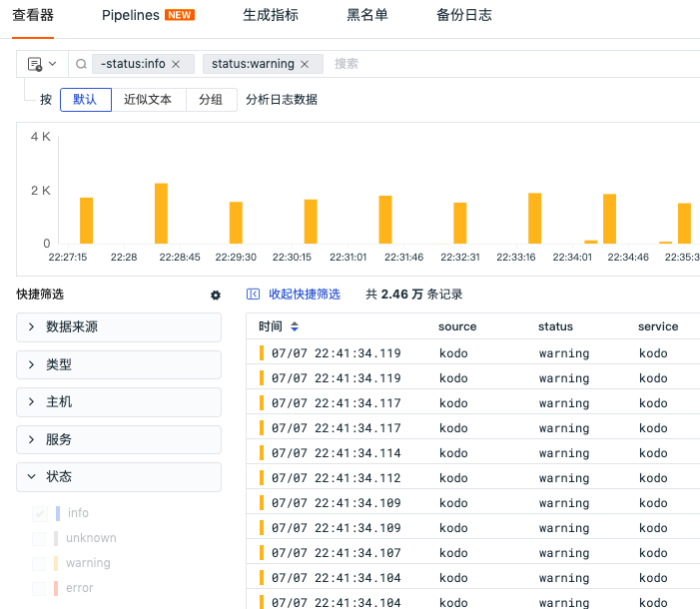Image resolution: width=700 pixels, height=609 pixels.
Task: Expand the 数据来源 filter section
Action: click(x=119, y=327)
